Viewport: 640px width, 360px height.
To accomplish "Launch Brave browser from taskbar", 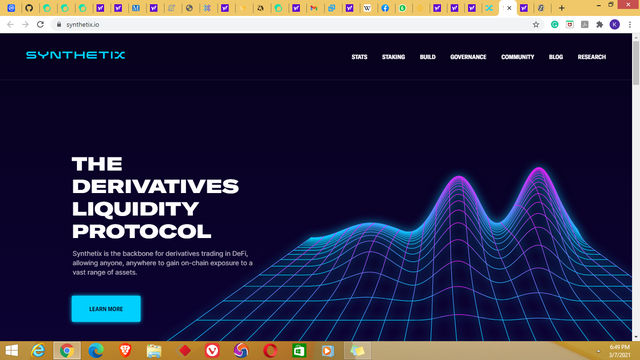I will click(125, 351).
